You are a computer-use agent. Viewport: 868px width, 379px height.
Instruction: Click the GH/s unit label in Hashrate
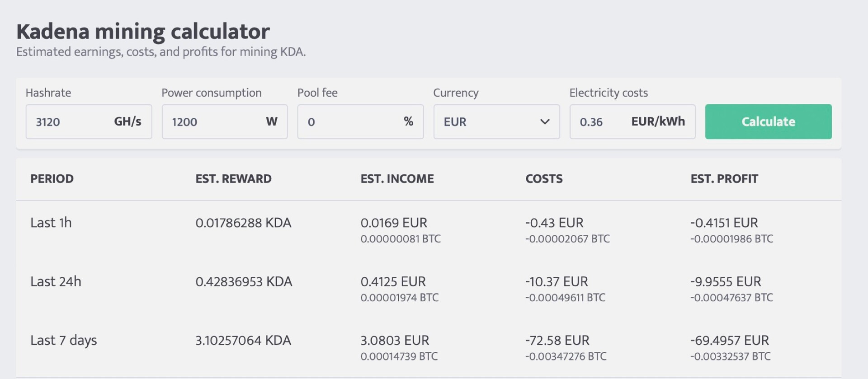click(x=127, y=122)
